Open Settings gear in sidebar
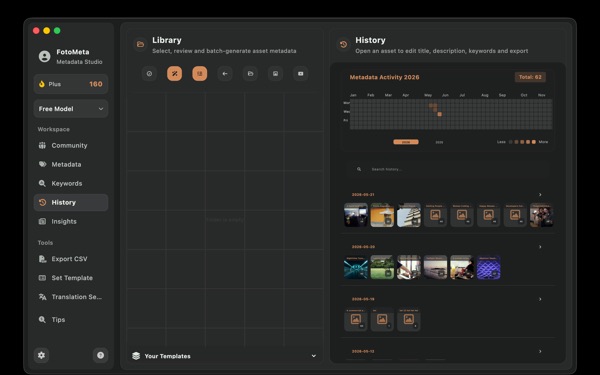600x375 pixels. [41, 355]
